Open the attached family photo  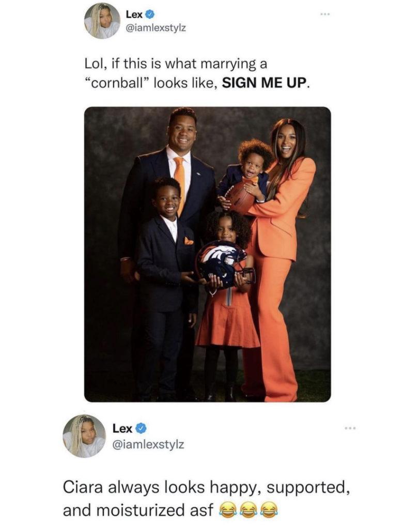point(208,254)
